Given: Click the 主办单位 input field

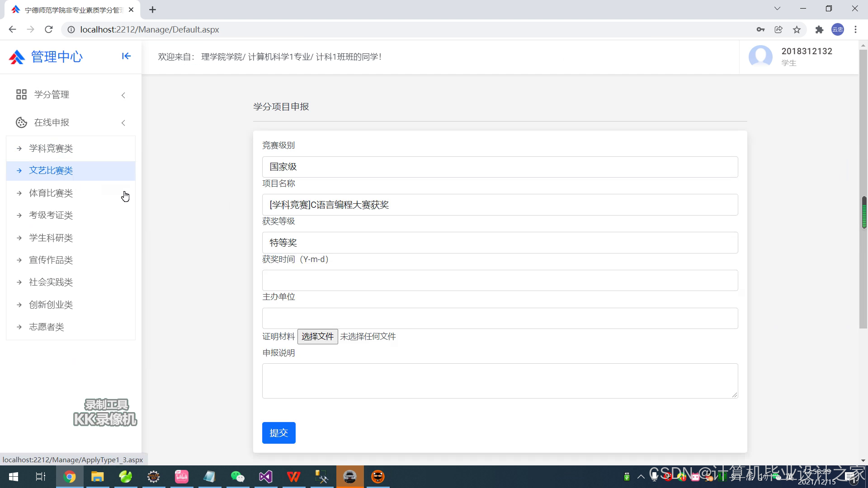Looking at the screenshot, I should (x=500, y=319).
